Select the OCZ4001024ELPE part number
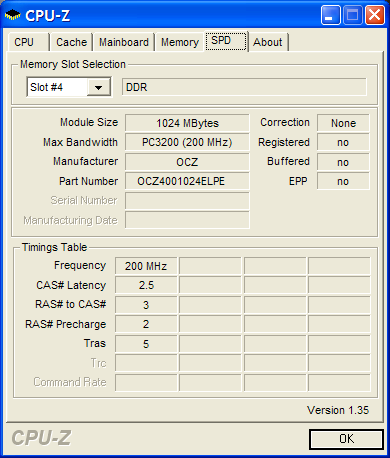Screen dimensions: 390x458 click(x=187, y=181)
